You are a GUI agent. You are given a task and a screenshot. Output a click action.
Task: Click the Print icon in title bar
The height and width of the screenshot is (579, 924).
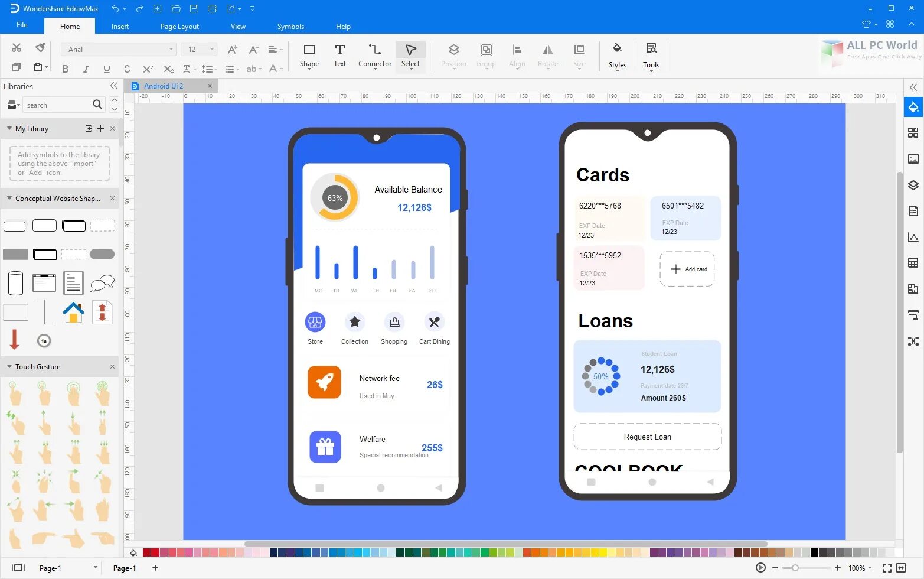click(213, 9)
